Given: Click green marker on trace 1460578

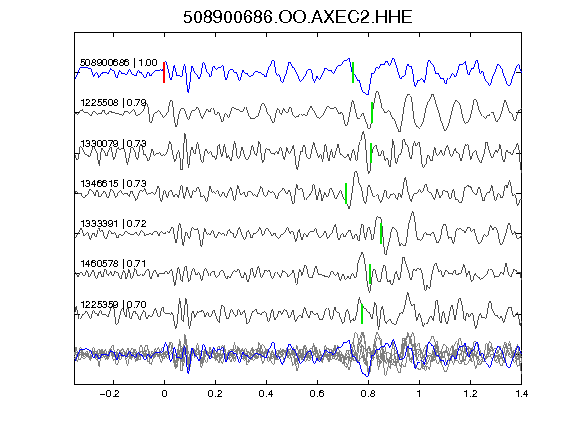Looking at the screenshot, I should coord(370,274).
